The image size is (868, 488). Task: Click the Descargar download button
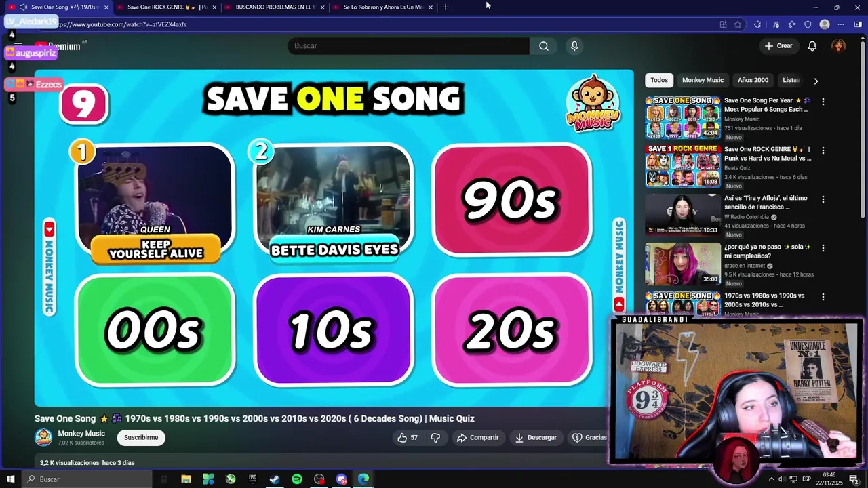(536, 438)
